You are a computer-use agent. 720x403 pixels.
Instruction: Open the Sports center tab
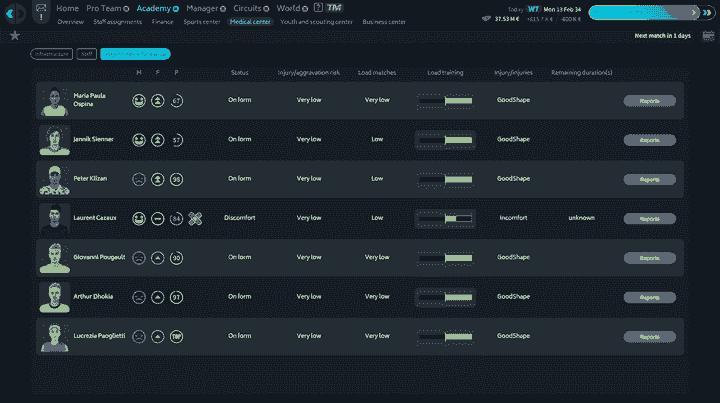(201, 21)
